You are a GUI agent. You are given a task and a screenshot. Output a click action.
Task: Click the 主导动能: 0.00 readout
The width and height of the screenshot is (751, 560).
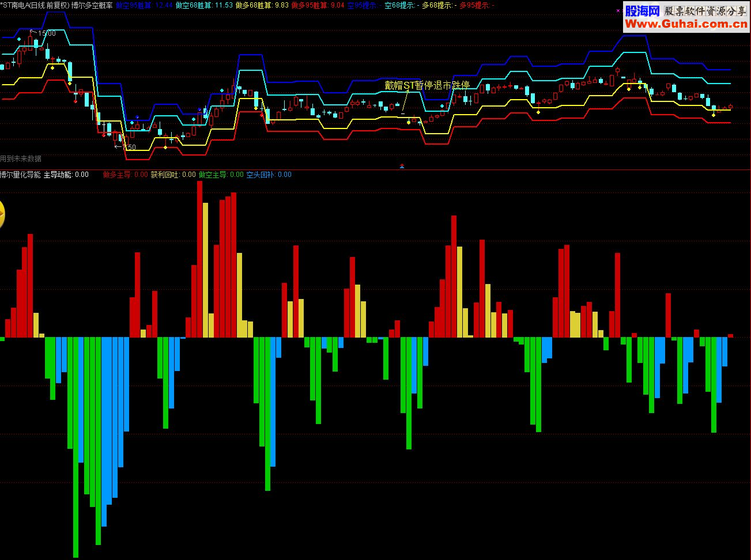pyautogui.click(x=66, y=175)
